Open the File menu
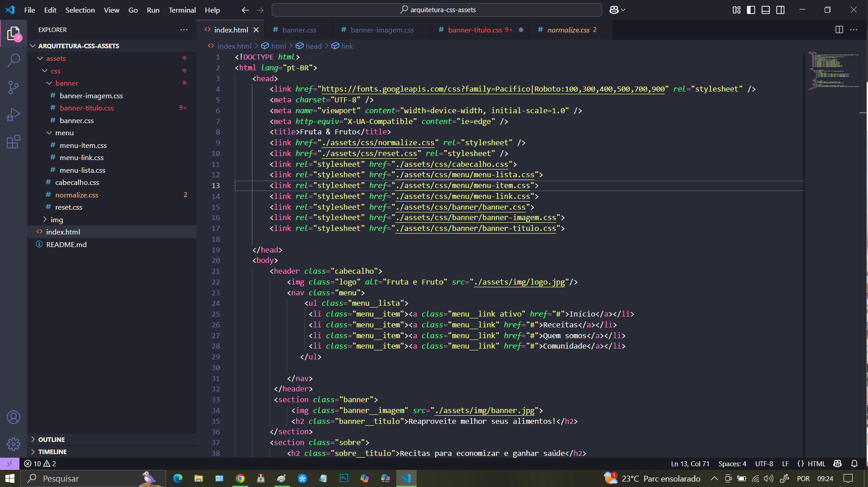This screenshot has width=868, height=487. pos(30,10)
